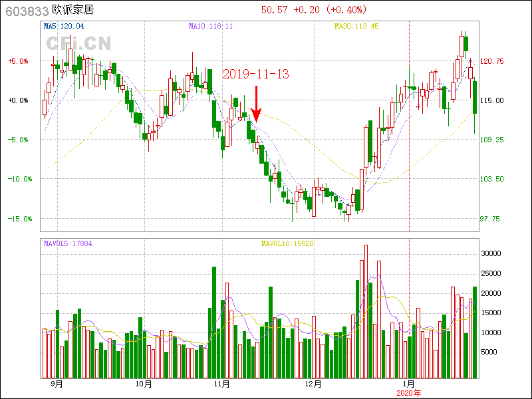532x399 pixels.
Task: Click the 120.75 price axis label
Action: (x=492, y=61)
